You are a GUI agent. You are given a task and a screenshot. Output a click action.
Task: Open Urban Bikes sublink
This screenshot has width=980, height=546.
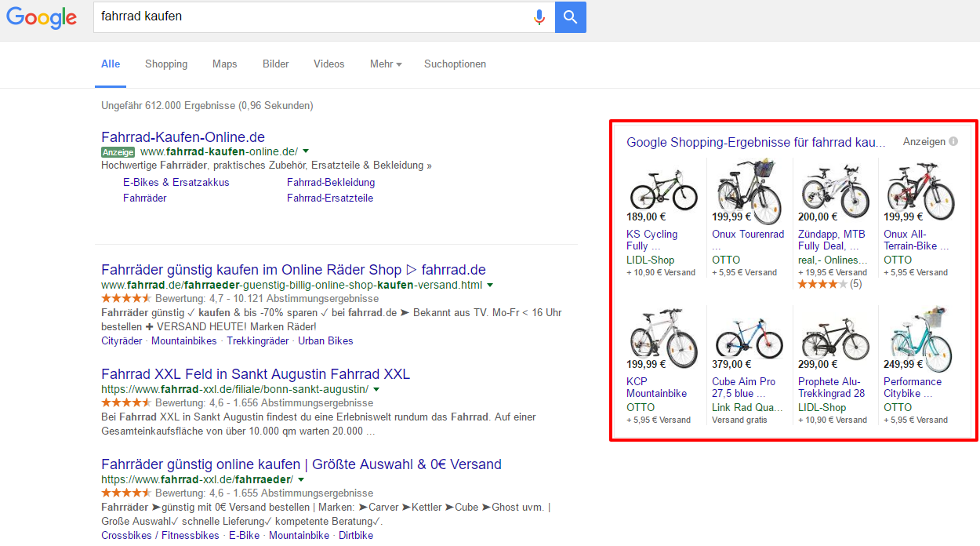point(325,340)
